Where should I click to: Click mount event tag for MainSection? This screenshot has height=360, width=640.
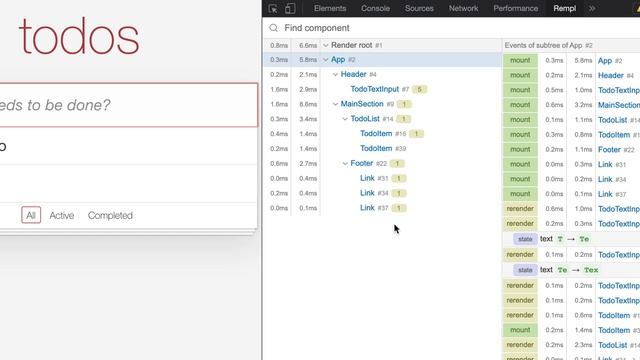pyautogui.click(x=520, y=105)
